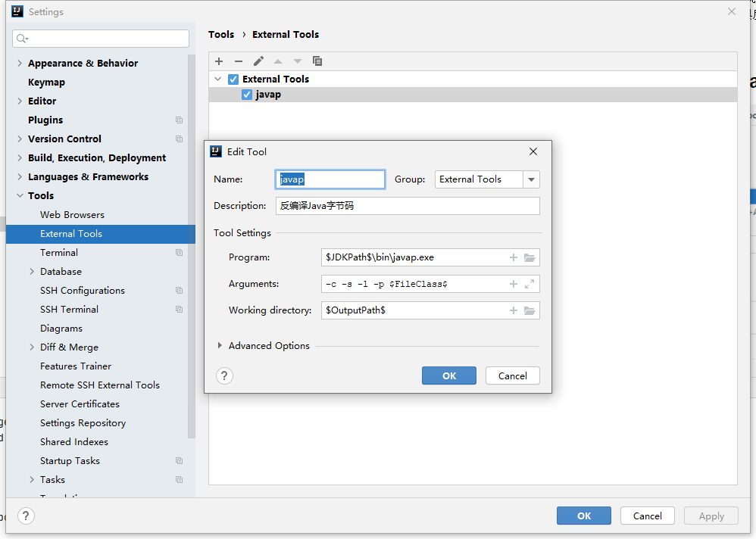Open Web Browsers settings page
This screenshot has width=756, height=539.
72,215
